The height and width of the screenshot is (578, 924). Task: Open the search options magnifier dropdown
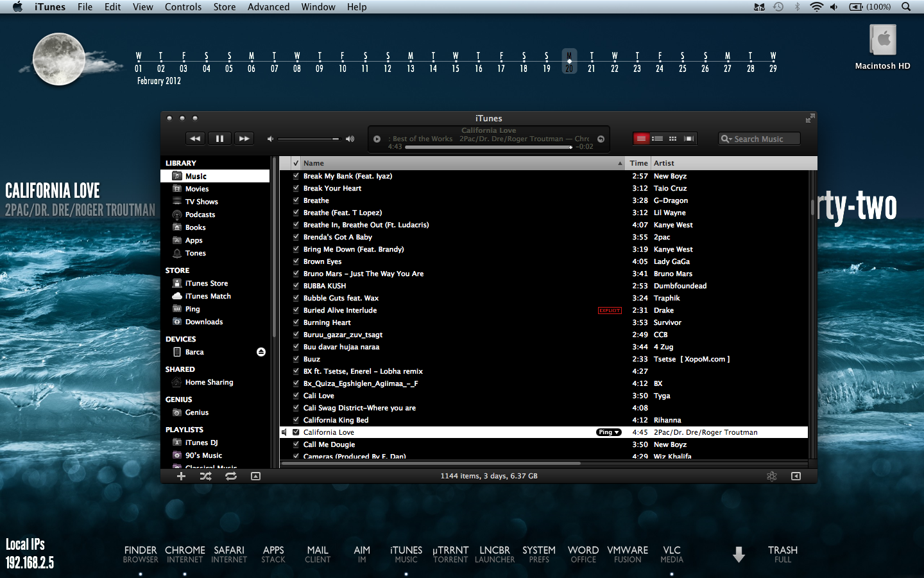[726, 139]
